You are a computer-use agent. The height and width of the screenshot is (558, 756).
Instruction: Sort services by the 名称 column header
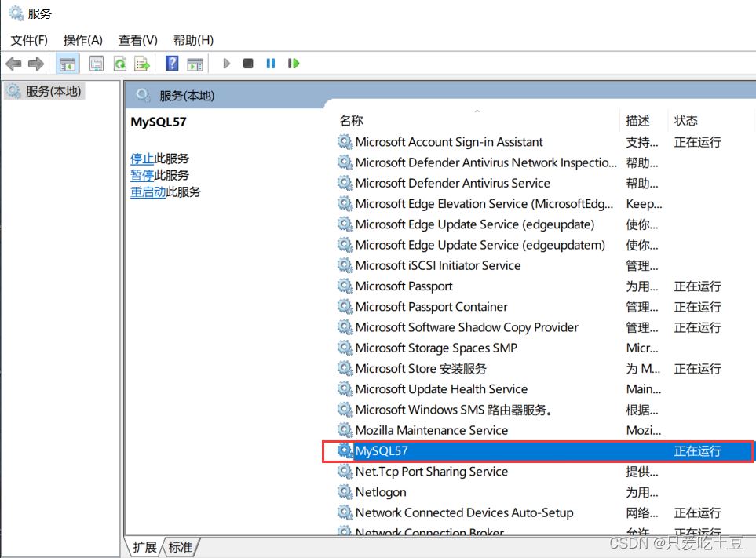[351, 120]
